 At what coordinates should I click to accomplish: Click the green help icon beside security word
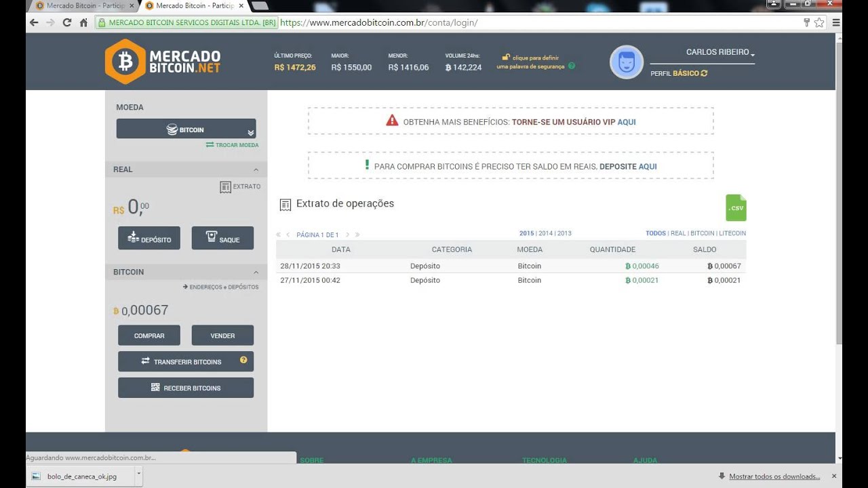(572, 66)
